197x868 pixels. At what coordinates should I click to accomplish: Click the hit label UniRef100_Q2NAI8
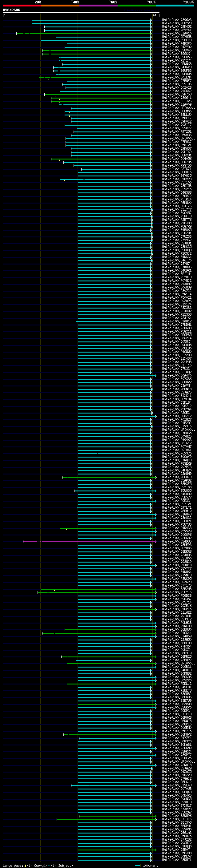click(177, 765)
